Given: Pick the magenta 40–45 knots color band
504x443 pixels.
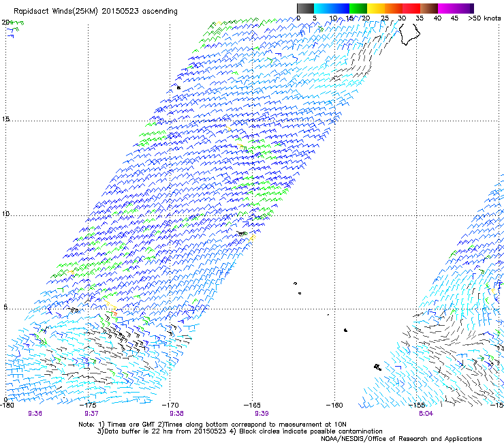Looking at the screenshot, I should pyautogui.click(x=447, y=8).
